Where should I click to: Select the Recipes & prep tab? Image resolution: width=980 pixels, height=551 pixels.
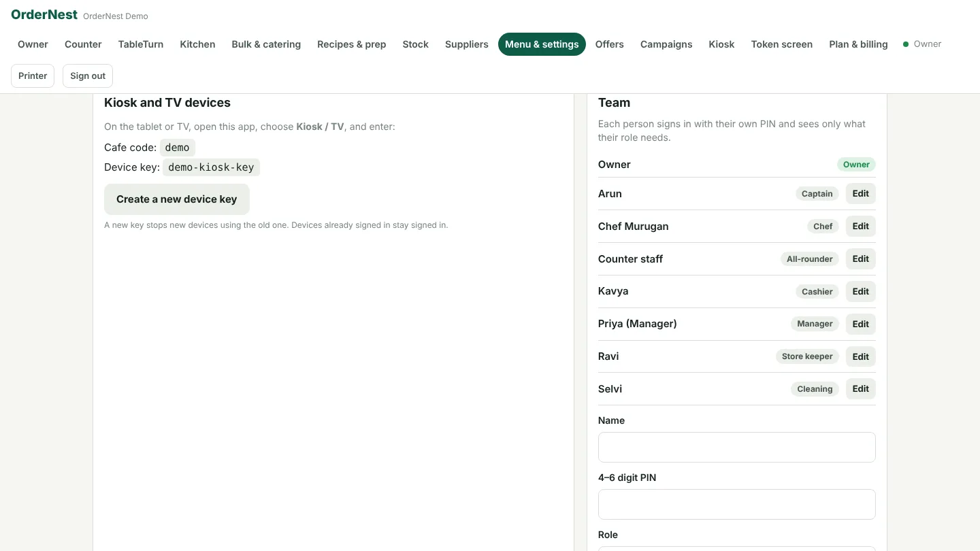pyautogui.click(x=352, y=44)
